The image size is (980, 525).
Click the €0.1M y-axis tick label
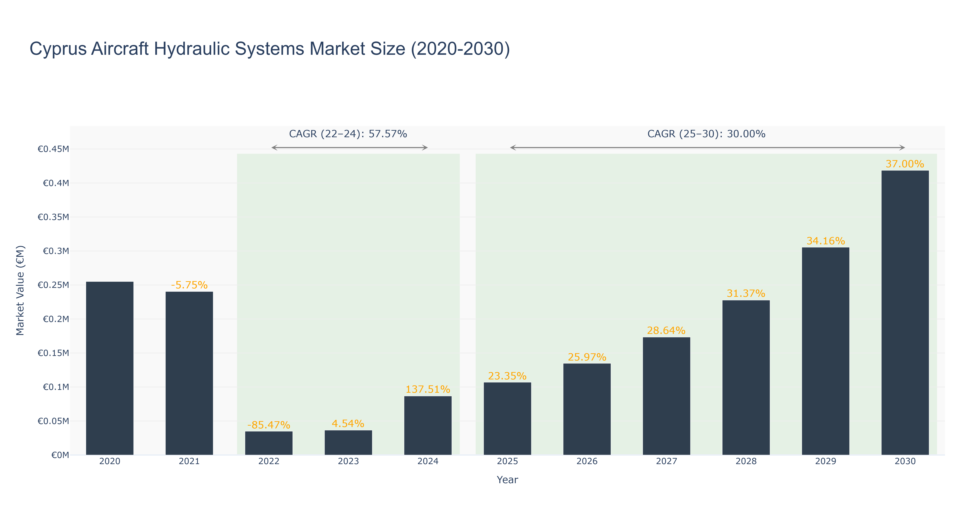56,387
